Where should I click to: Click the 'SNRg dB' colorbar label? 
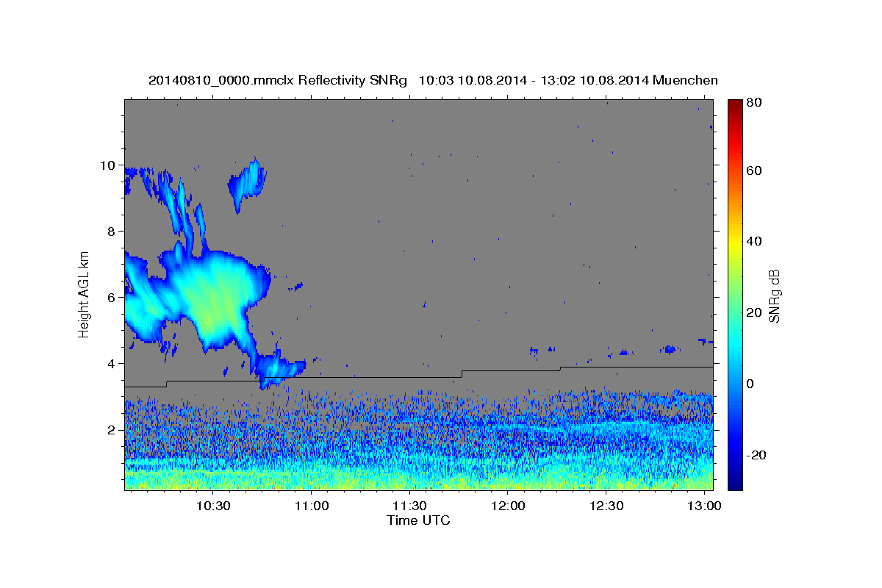coord(774,295)
